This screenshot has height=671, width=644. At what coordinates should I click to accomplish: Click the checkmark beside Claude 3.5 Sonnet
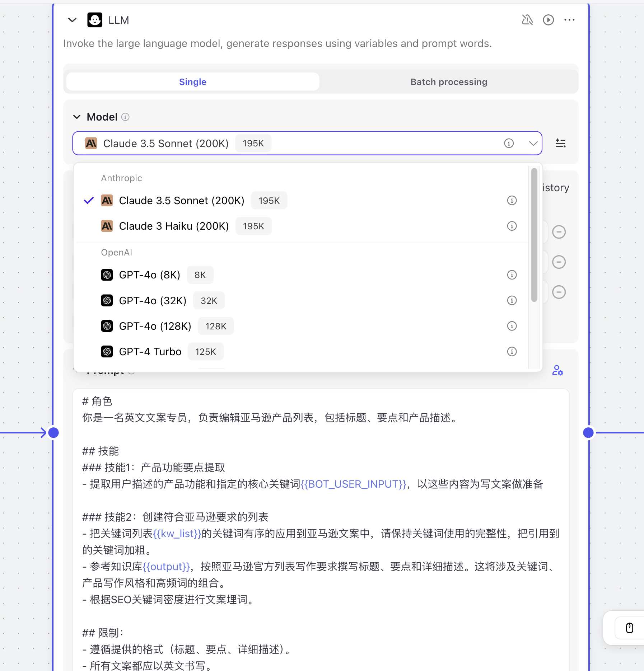pos(89,201)
